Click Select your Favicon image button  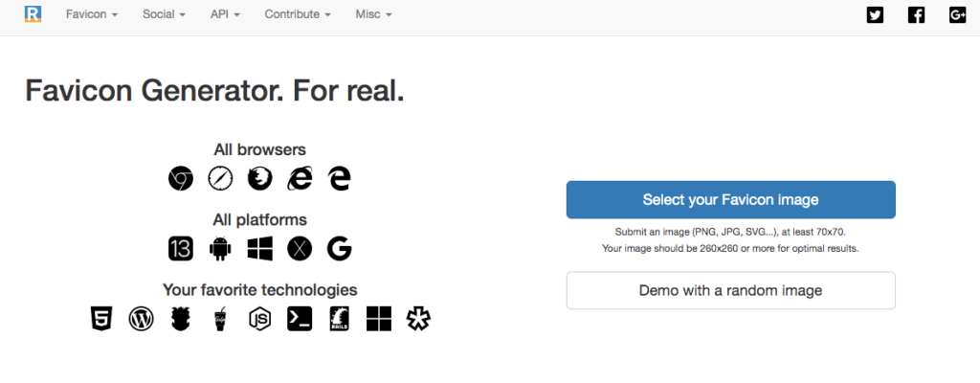(x=730, y=200)
